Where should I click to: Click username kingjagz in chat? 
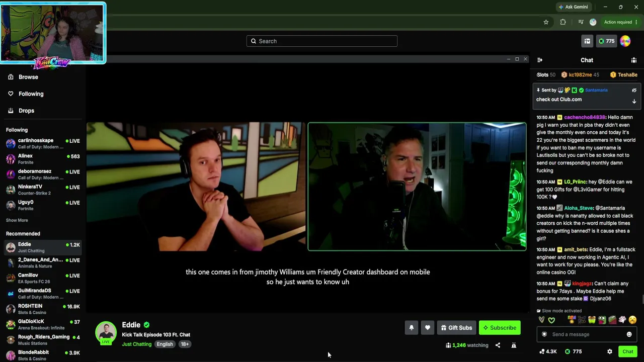[582, 284]
